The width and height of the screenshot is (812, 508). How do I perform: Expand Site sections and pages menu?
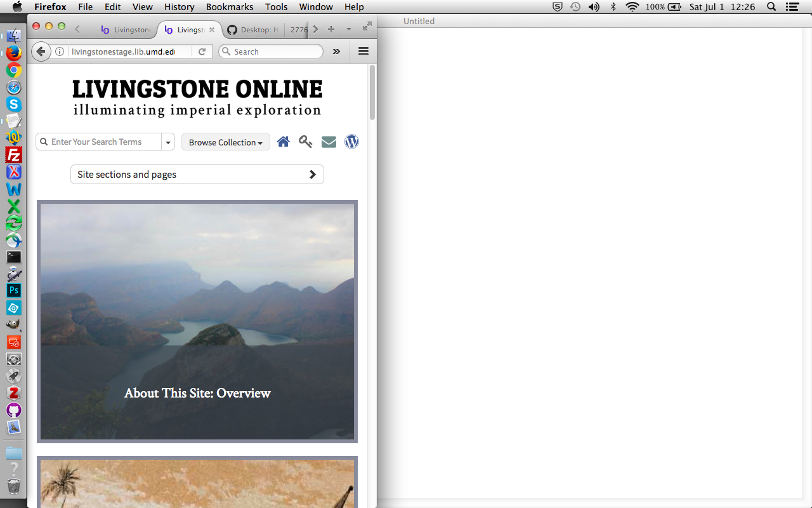[197, 175]
